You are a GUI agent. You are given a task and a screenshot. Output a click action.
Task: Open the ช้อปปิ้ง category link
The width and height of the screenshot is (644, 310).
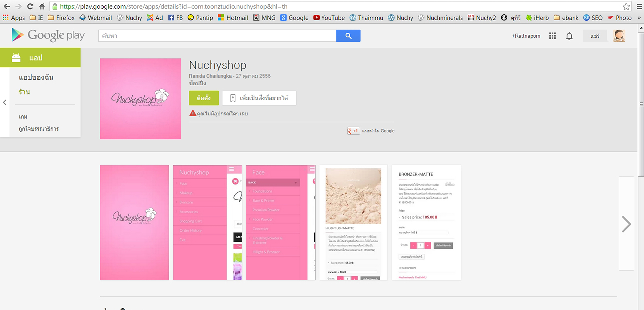tap(197, 83)
